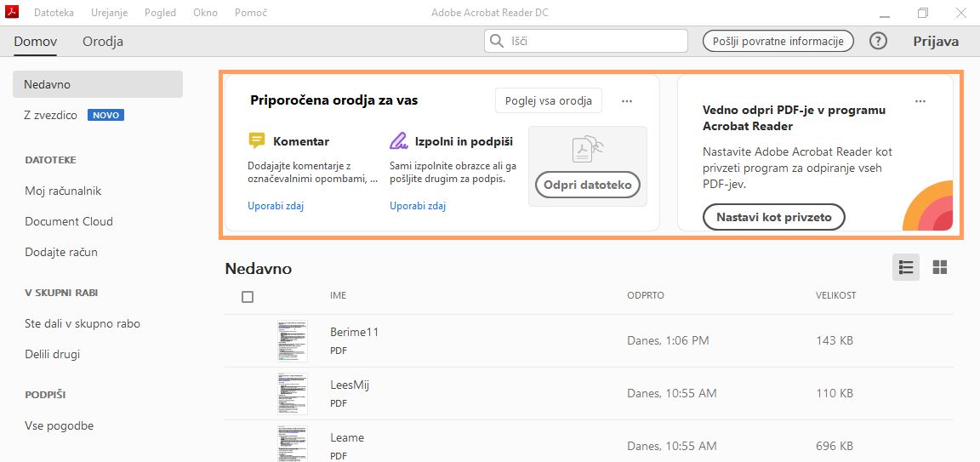The width and height of the screenshot is (980, 462).
Task: Sort by the IME column header
Action: point(338,295)
